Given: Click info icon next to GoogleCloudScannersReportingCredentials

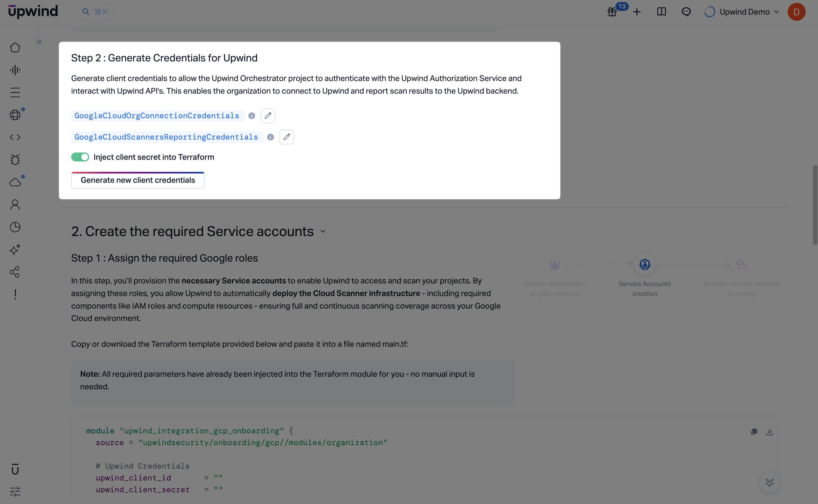Looking at the screenshot, I should pyautogui.click(x=270, y=137).
